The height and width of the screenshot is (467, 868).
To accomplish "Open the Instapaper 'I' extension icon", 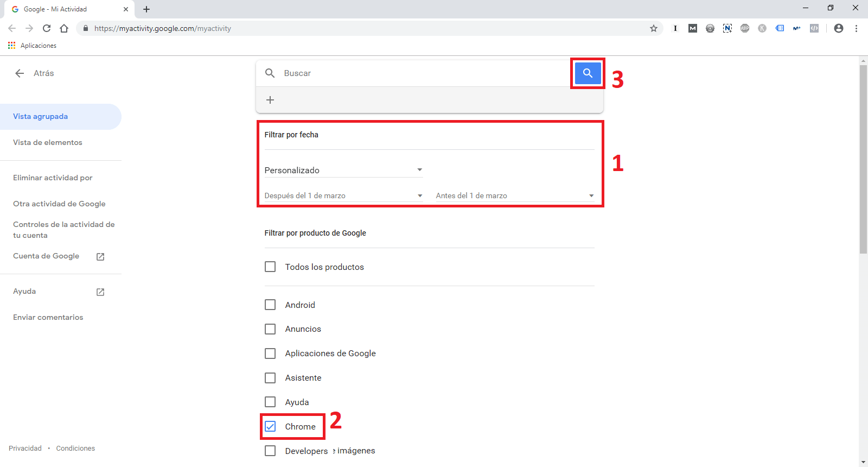I will [x=675, y=28].
